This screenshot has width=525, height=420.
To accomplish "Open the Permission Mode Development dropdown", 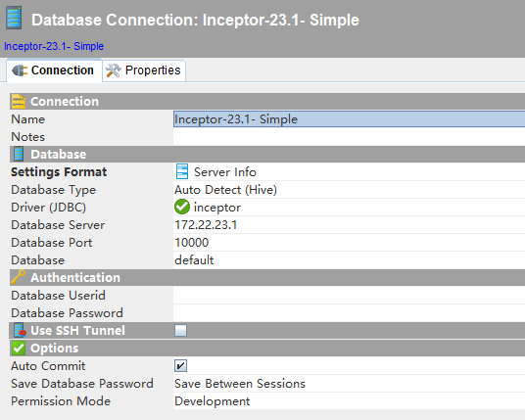I will click(349, 401).
